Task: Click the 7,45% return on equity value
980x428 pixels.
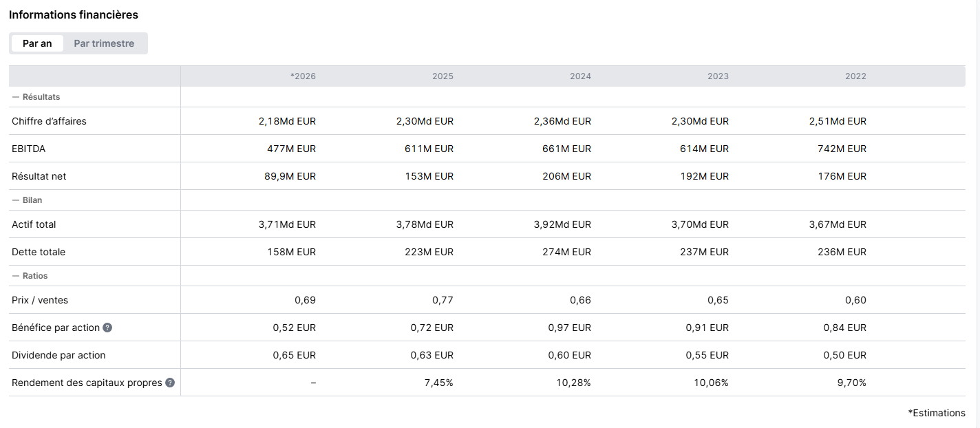Action: click(439, 383)
